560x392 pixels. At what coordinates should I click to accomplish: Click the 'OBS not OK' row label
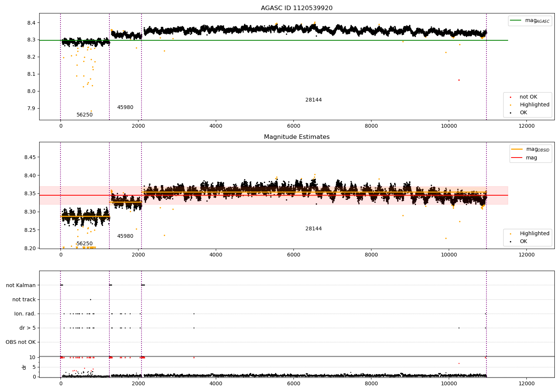pyautogui.click(x=21, y=342)
